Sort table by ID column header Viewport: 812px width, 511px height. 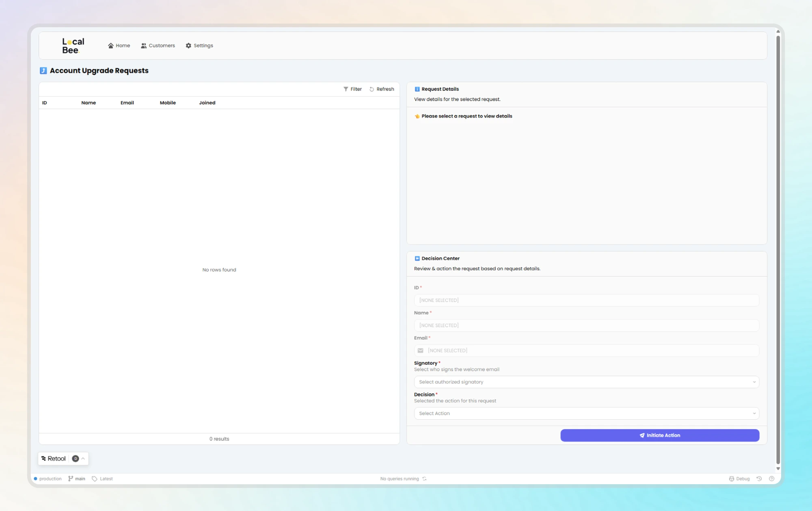tap(45, 103)
